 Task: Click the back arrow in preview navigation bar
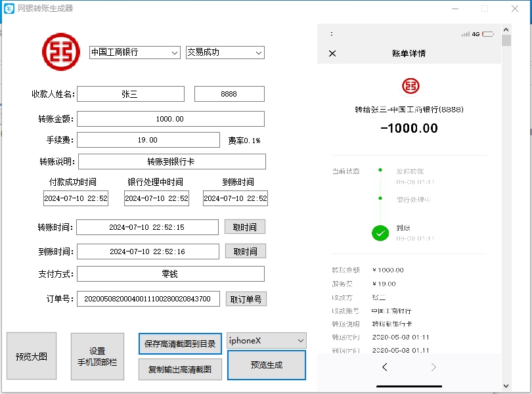coord(384,367)
